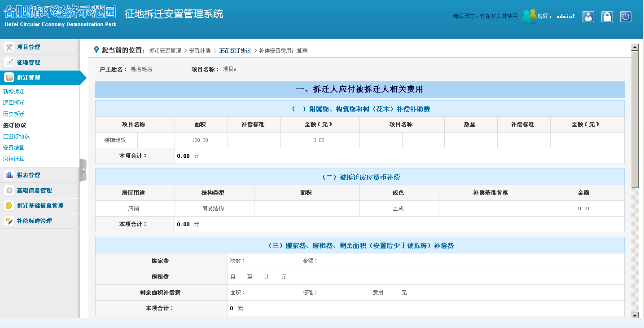The width and height of the screenshot is (644, 328).
Task: Click the 拆迁基础信息管理 coins icon
Action: (9, 205)
